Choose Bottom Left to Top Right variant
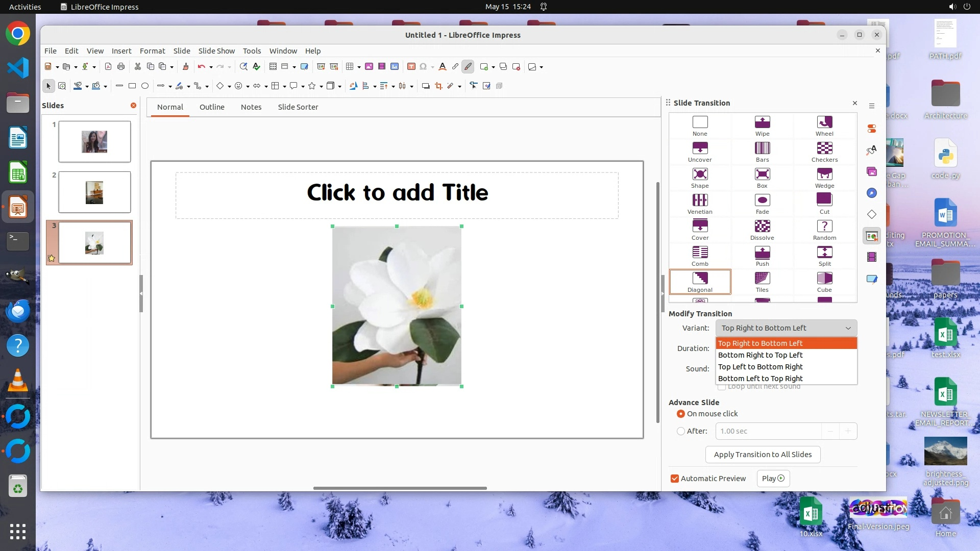The width and height of the screenshot is (980, 551). 760,379
